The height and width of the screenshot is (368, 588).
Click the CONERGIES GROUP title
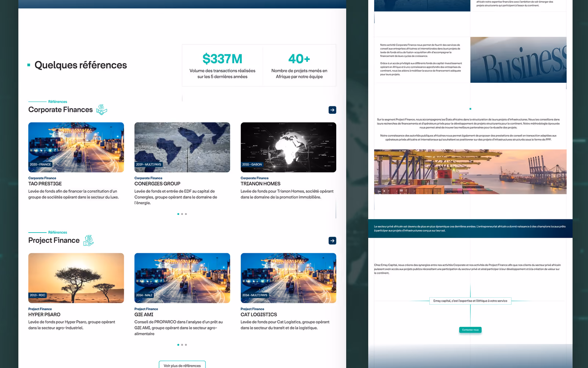point(157,184)
